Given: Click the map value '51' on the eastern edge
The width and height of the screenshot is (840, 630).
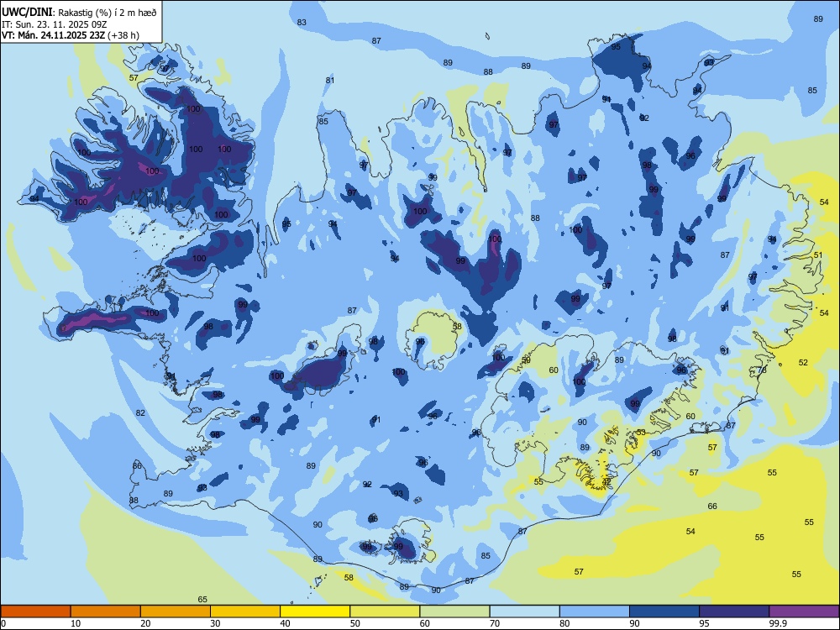Looking at the screenshot, I should pyautogui.click(x=818, y=255).
